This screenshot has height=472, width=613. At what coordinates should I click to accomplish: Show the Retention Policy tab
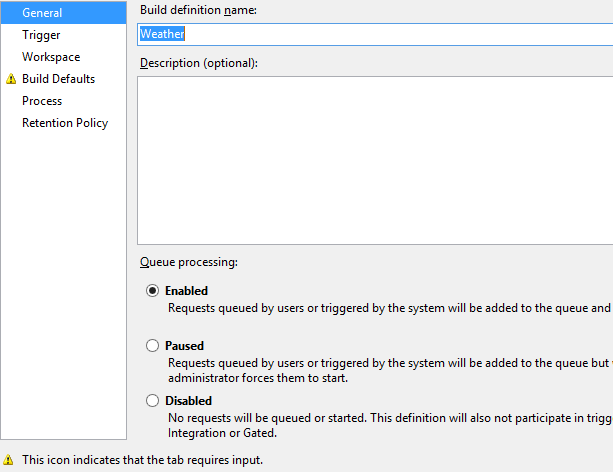[x=65, y=123]
